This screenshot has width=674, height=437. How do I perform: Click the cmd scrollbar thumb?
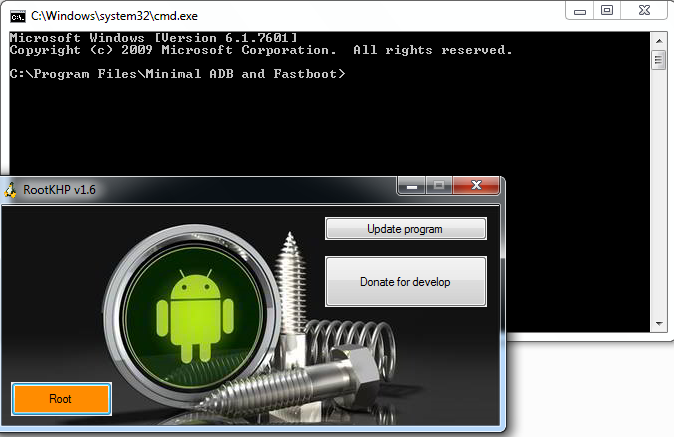click(x=659, y=61)
